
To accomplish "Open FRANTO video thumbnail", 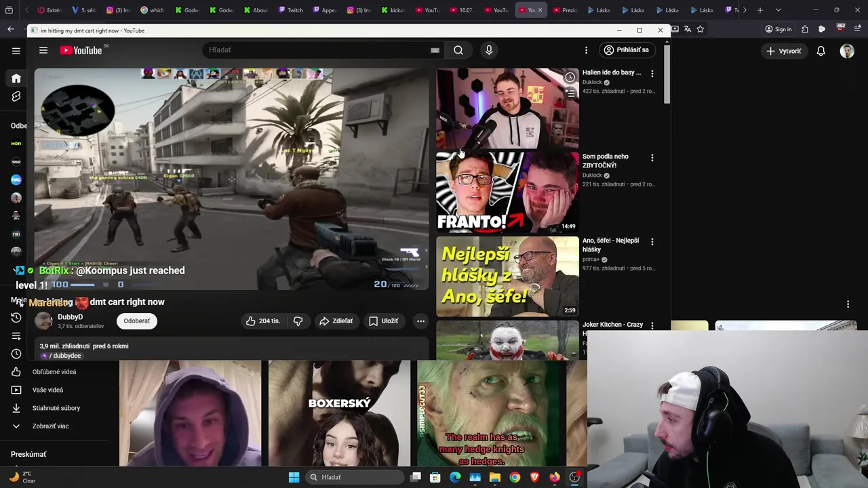I will pyautogui.click(x=507, y=192).
